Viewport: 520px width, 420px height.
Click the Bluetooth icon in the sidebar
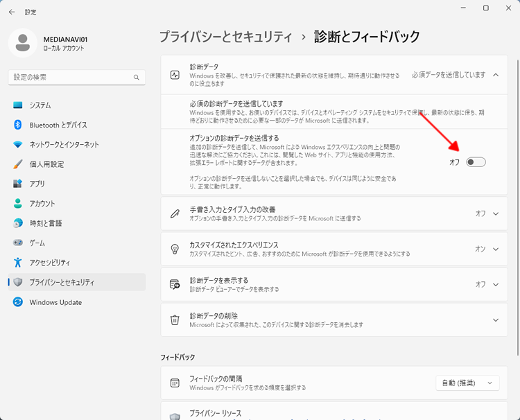[17, 125]
